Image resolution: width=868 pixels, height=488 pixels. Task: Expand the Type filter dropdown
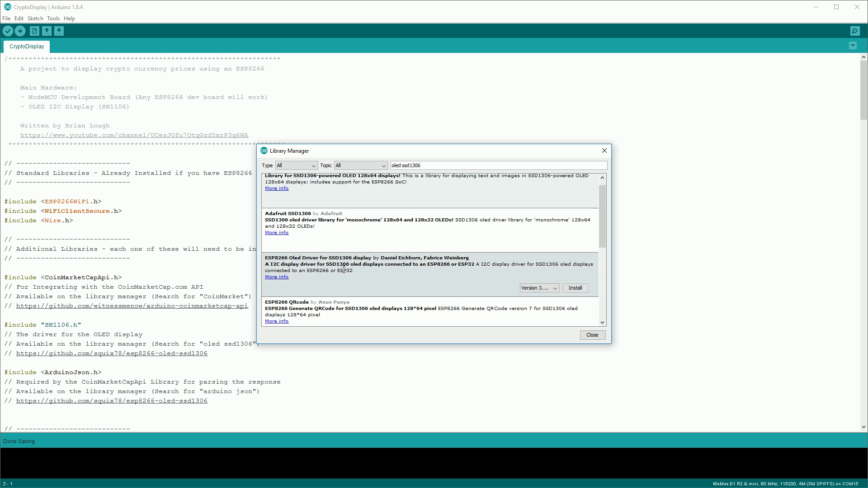click(297, 165)
